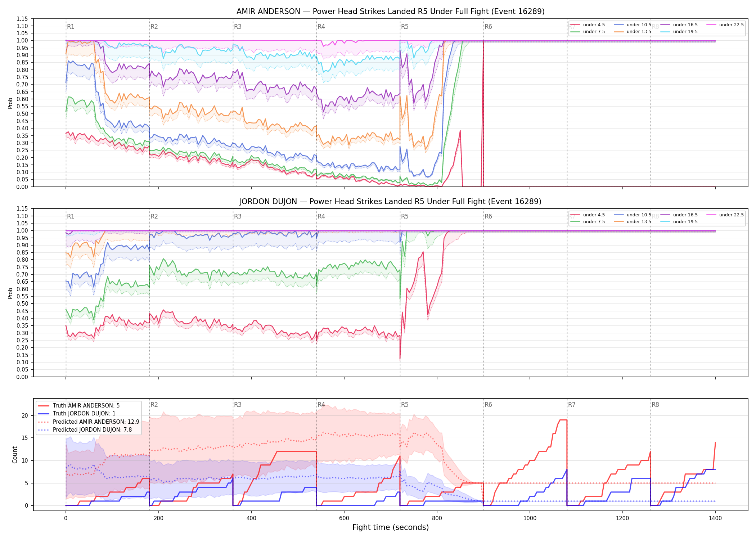Image resolution: width=756 pixels, height=540 pixels.
Task: Click the R7 label in Count chart
Action: click(572, 405)
